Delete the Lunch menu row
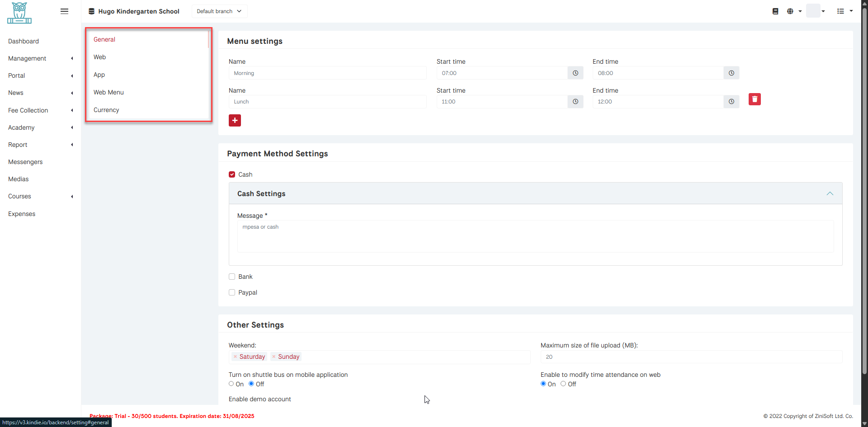 tap(754, 99)
